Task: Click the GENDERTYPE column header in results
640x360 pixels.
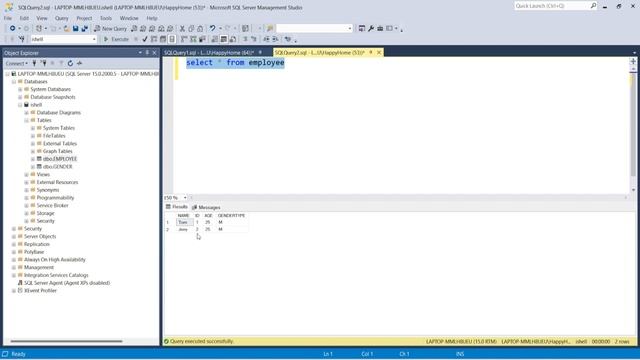Action: pyautogui.click(x=231, y=216)
